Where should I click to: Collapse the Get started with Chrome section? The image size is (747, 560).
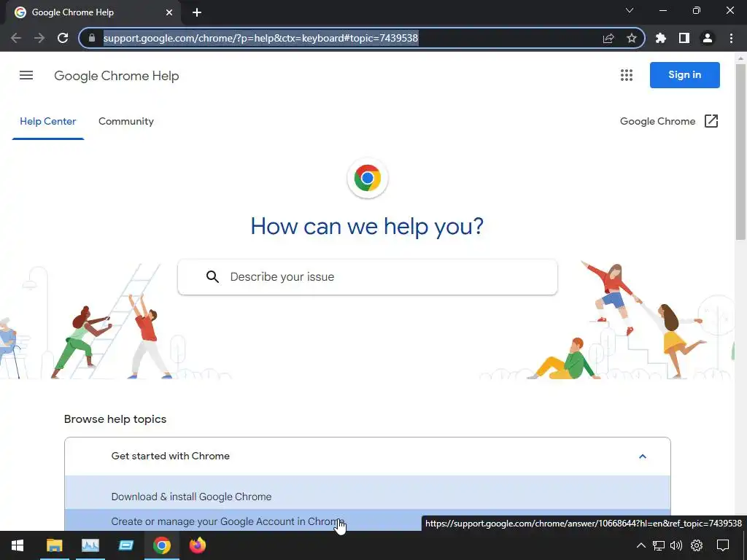642,456
